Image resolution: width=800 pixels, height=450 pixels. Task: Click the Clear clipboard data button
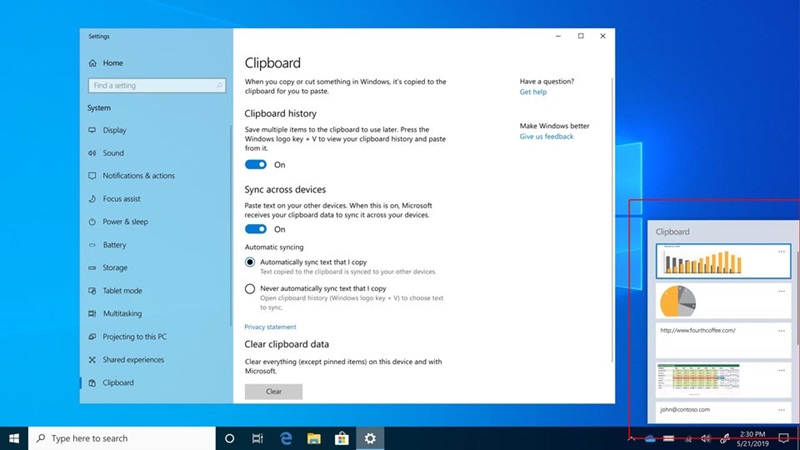pyautogui.click(x=273, y=392)
